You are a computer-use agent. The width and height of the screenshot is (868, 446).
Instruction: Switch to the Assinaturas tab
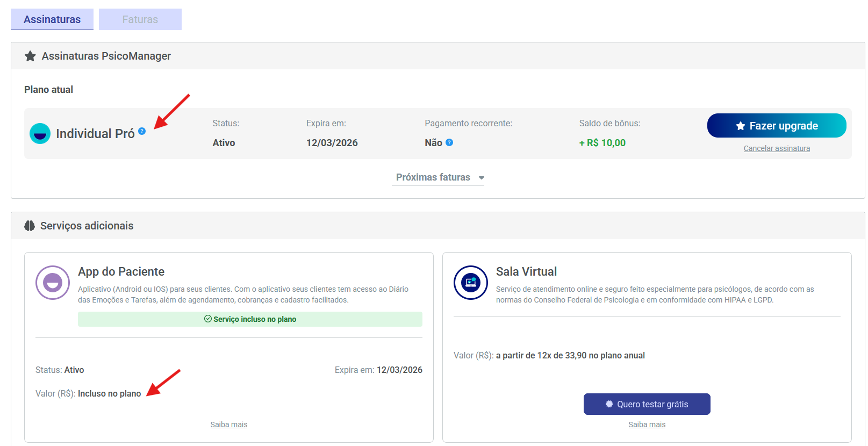[x=52, y=19]
